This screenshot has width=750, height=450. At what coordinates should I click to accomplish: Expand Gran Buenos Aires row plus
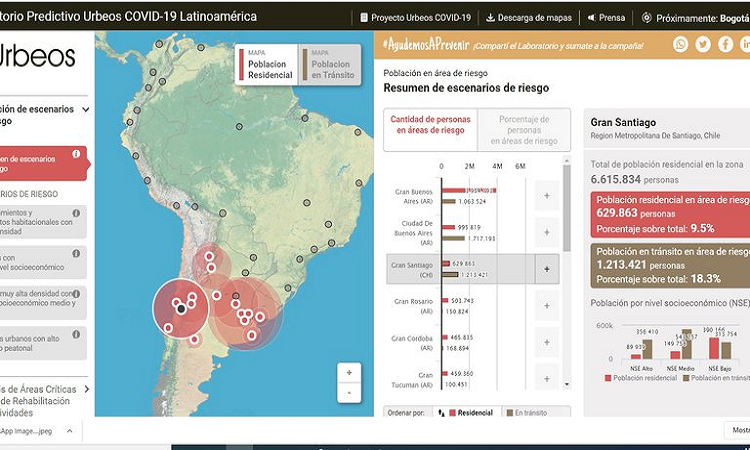(547, 196)
